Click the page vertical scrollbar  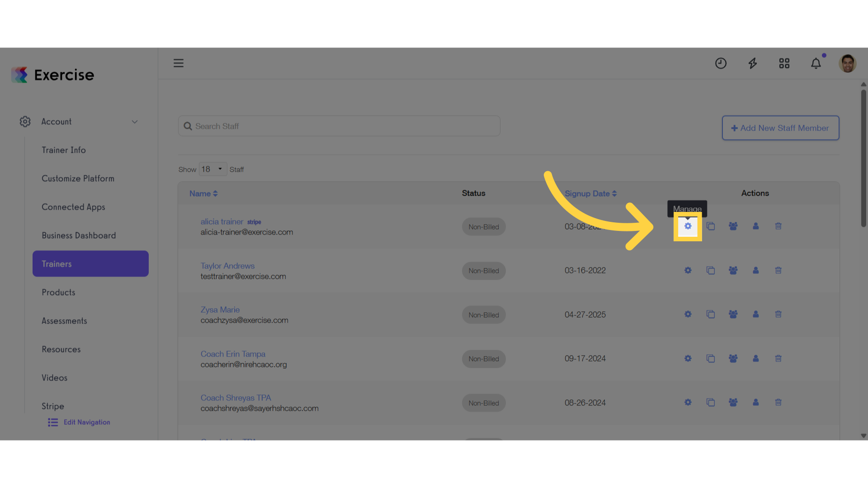point(863,158)
